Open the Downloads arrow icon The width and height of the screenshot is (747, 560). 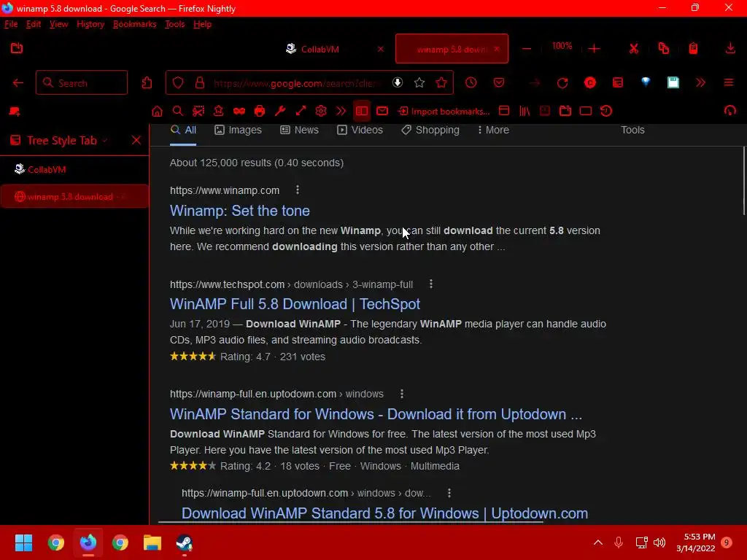(729, 49)
